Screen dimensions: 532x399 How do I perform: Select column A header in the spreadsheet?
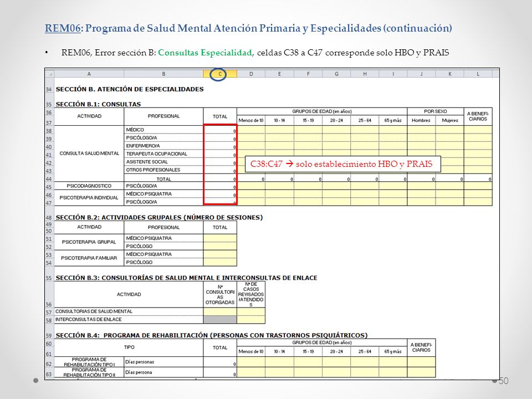pyautogui.click(x=89, y=74)
